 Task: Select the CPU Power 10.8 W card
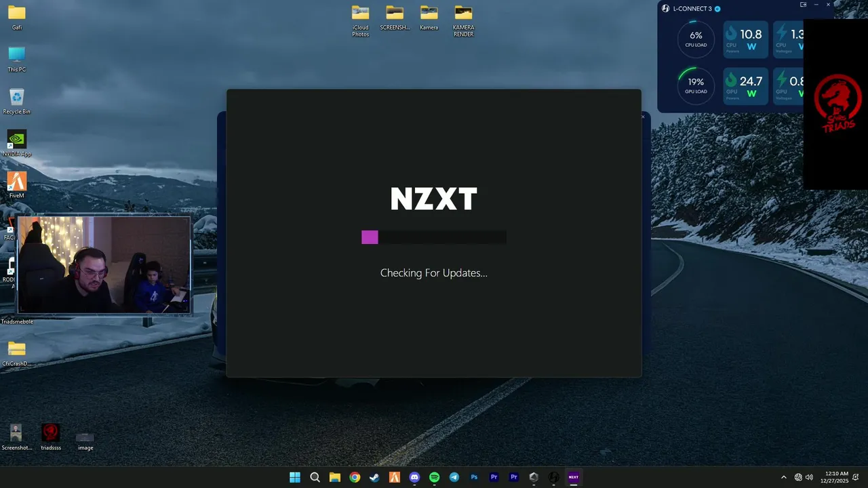click(x=745, y=39)
